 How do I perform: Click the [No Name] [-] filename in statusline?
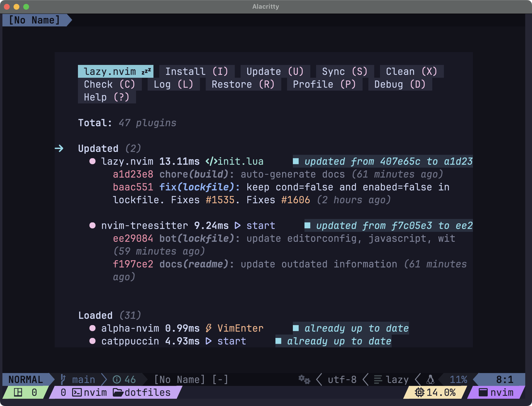(191, 379)
